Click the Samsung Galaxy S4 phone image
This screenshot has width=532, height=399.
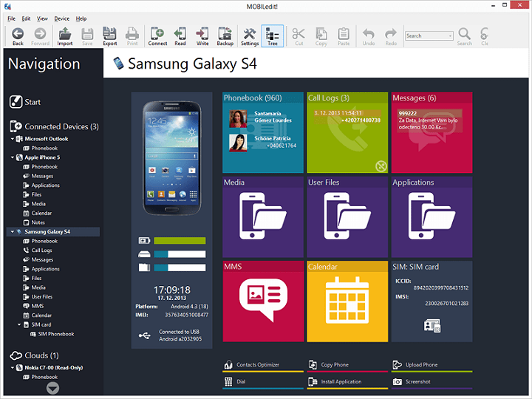[172, 158]
